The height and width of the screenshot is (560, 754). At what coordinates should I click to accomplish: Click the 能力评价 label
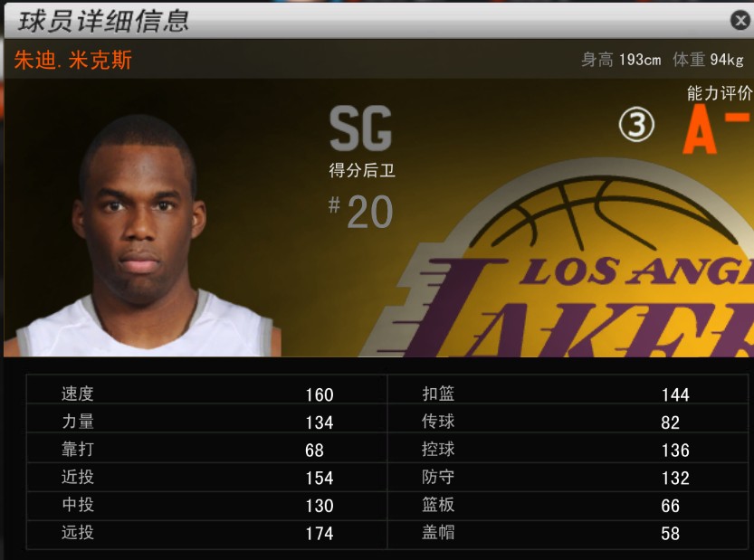(x=720, y=93)
